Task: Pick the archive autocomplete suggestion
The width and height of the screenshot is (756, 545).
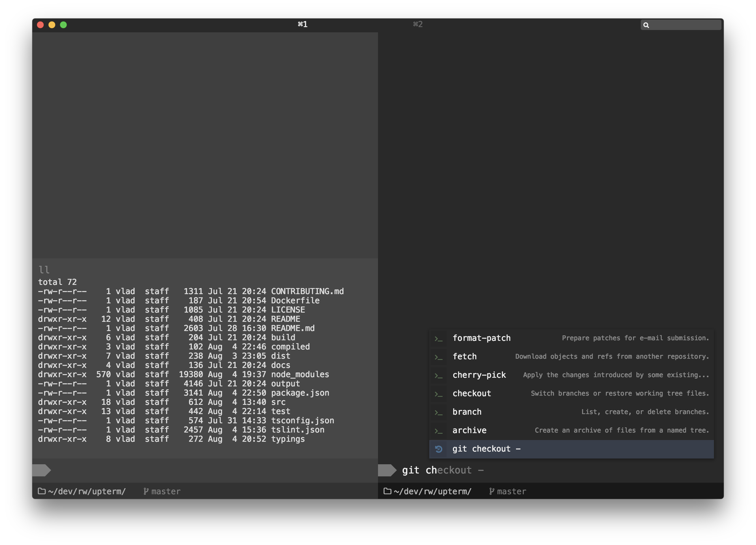Action: 571,430
